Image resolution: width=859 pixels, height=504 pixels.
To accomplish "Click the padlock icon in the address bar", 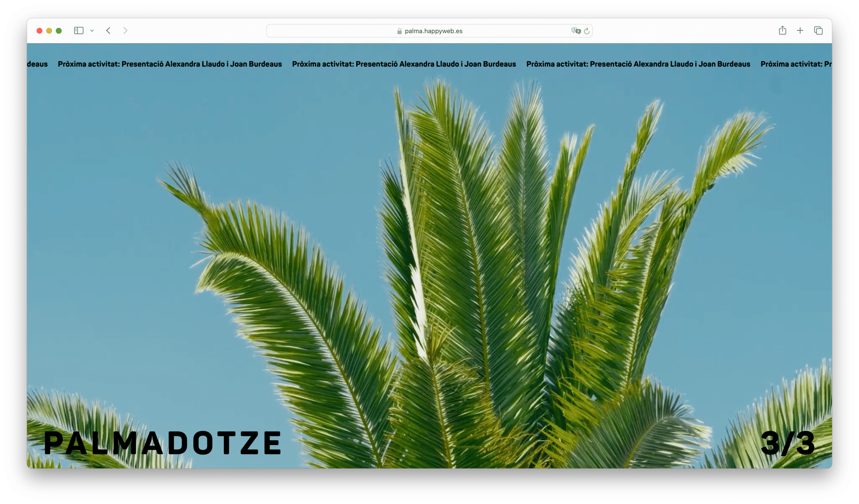I will point(399,31).
